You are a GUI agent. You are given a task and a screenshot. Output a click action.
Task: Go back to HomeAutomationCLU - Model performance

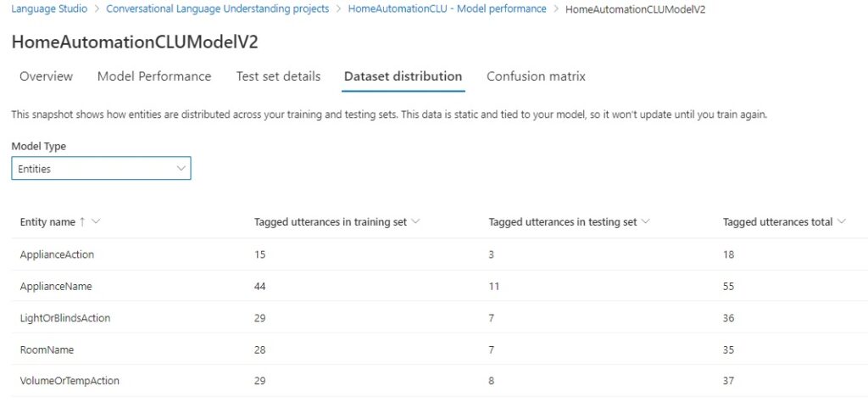447,9
